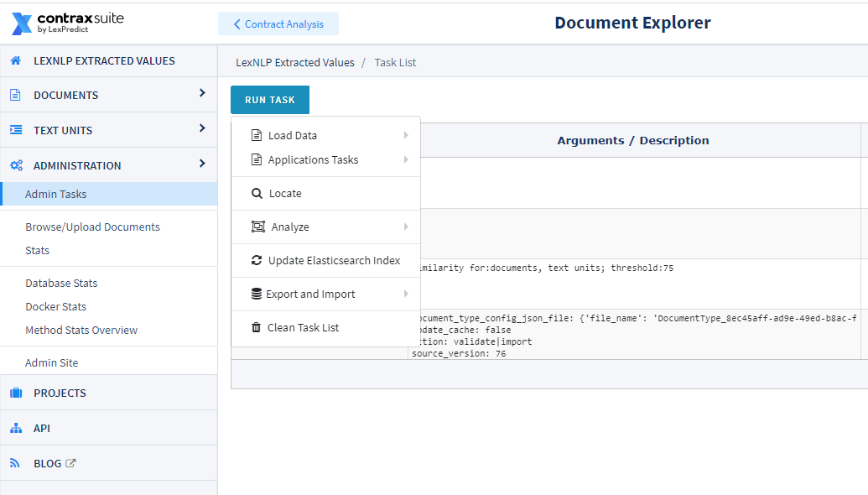
Task: Click LexNLP Extracted Values breadcrumb
Action: click(x=295, y=63)
